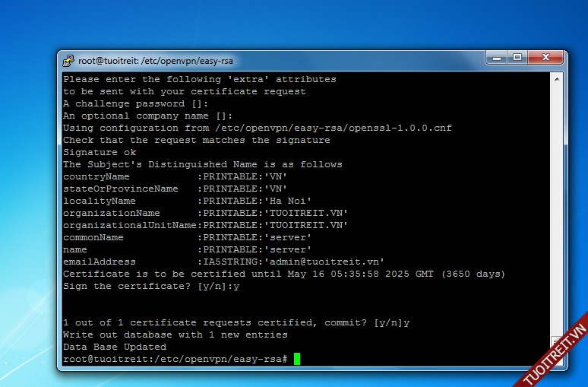Click the 'Sign the certificate? [y/n]' prompt
The width and height of the screenshot is (588, 387).
coord(151,286)
